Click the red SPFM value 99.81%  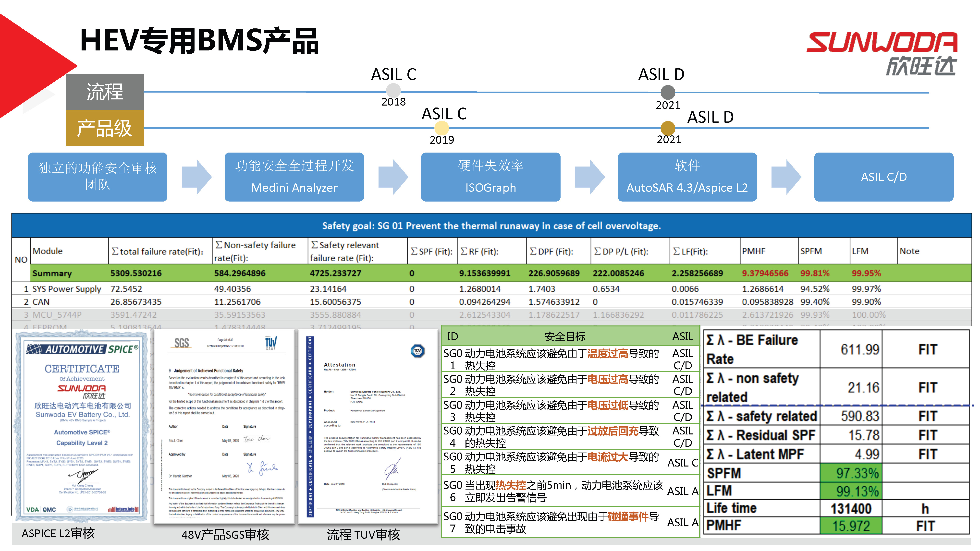coord(815,273)
